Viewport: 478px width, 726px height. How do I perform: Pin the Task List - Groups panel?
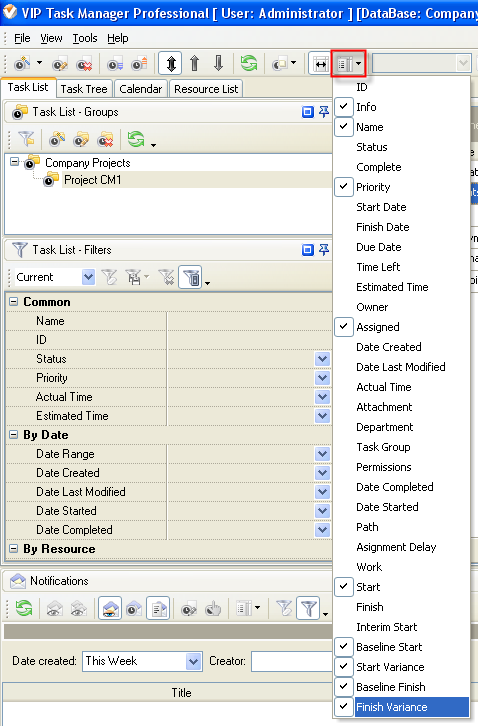324,112
